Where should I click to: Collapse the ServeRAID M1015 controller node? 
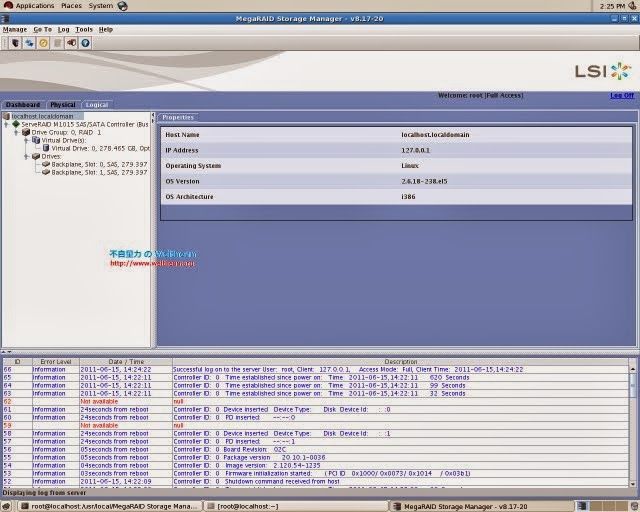coord(6,124)
